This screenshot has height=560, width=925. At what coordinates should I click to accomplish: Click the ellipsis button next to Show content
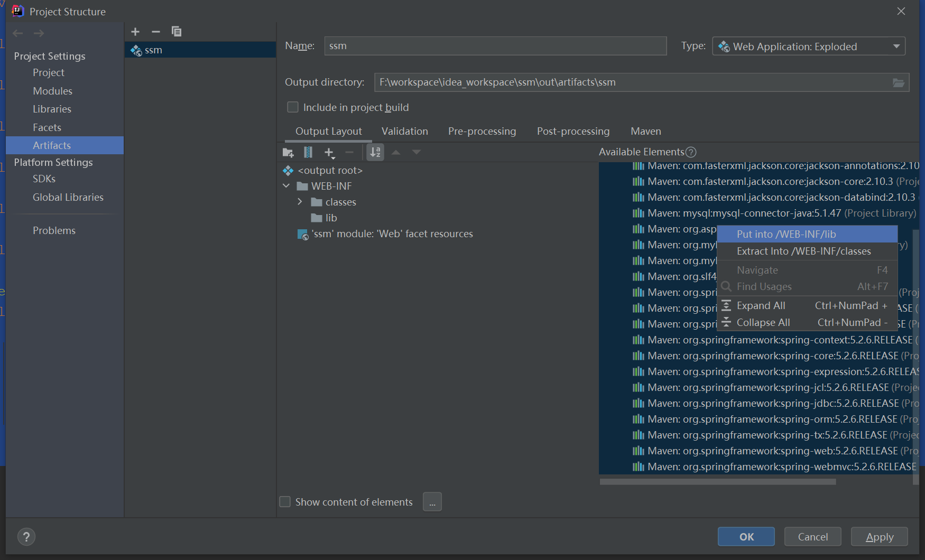click(x=432, y=502)
